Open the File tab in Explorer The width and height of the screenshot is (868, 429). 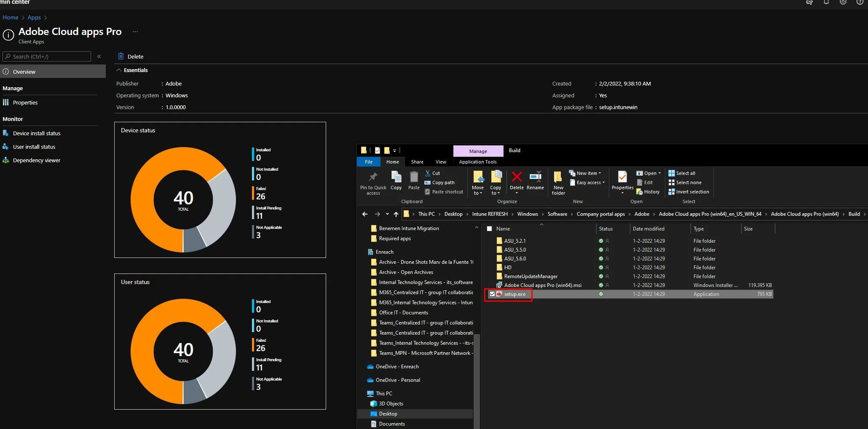coord(369,162)
